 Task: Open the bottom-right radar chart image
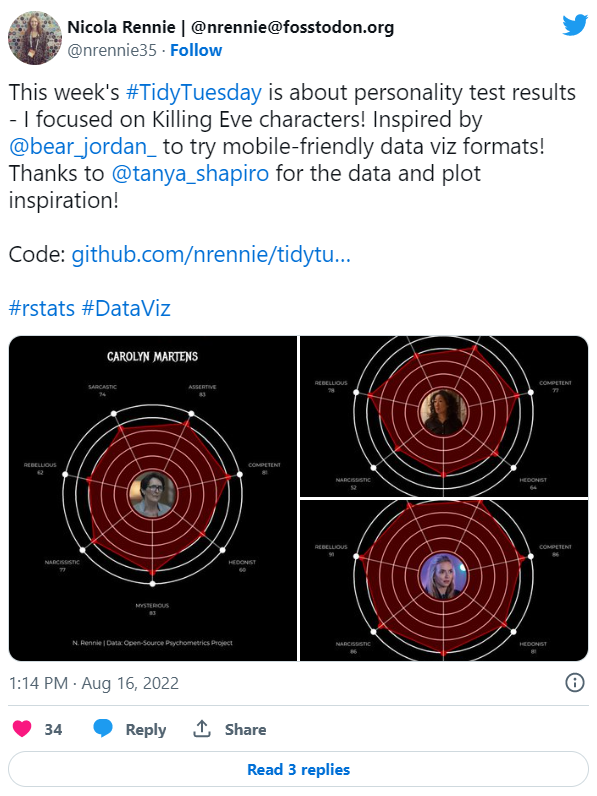[444, 580]
